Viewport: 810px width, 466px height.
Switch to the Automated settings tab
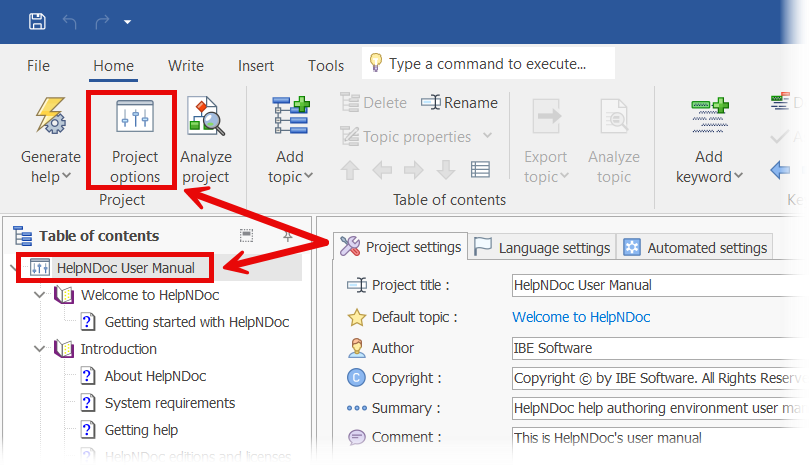[696, 247]
